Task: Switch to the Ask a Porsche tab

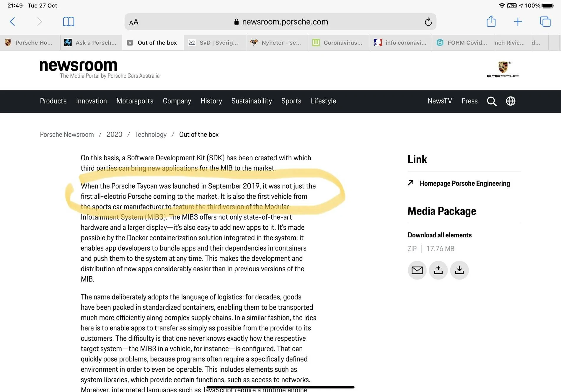Action: click(91, 43)
